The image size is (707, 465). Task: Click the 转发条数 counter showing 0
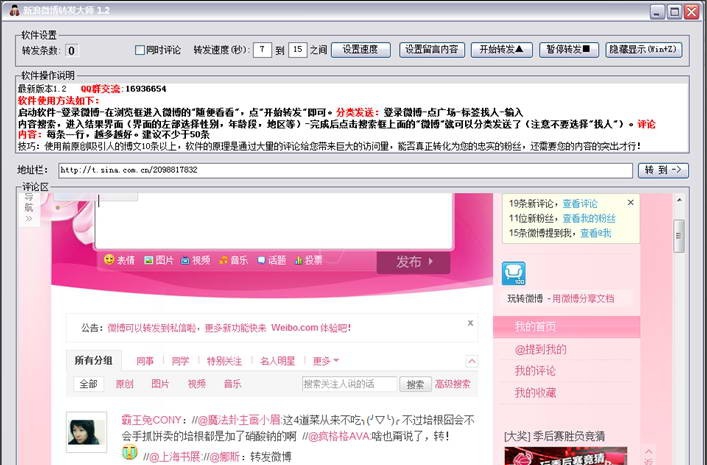72,50
